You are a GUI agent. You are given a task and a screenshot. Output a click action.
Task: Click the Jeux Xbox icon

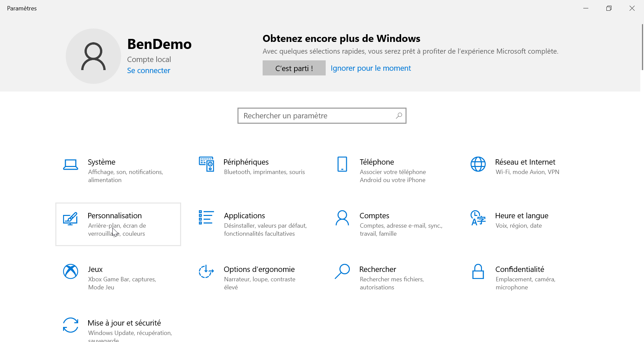[70, 272]
